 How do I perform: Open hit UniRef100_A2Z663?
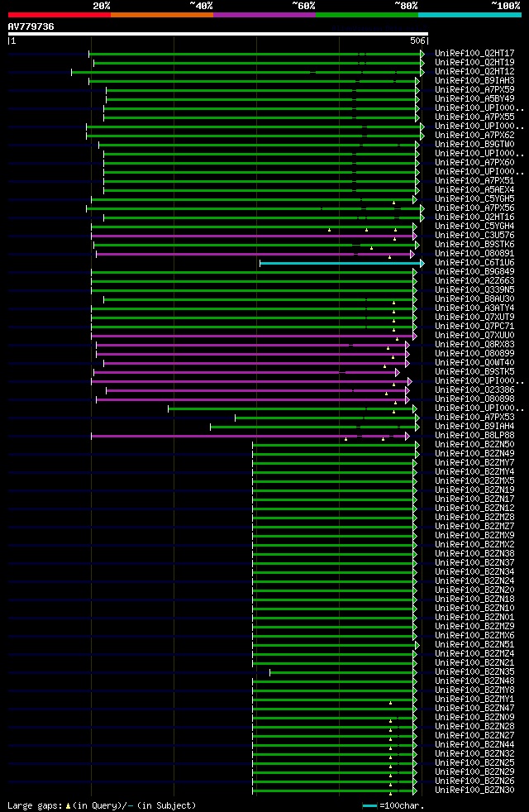point(474,280)
